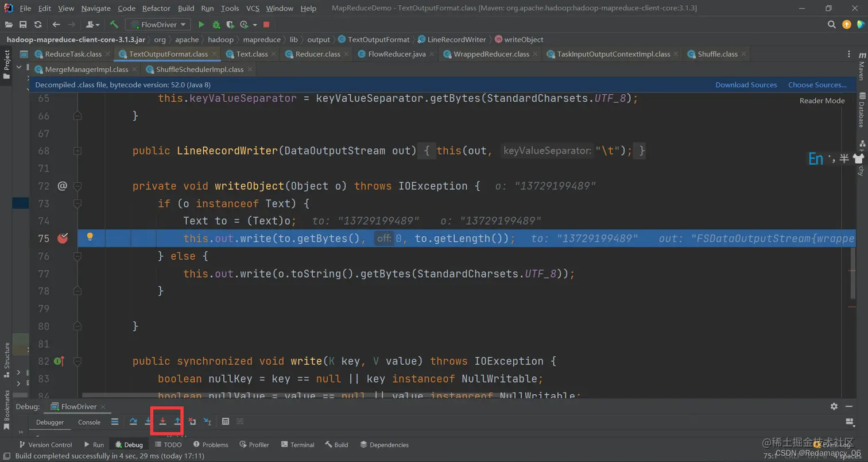Click the Choose Sources... link
The width and height of the screenshot is (868, 462).
tap(817, 85)
